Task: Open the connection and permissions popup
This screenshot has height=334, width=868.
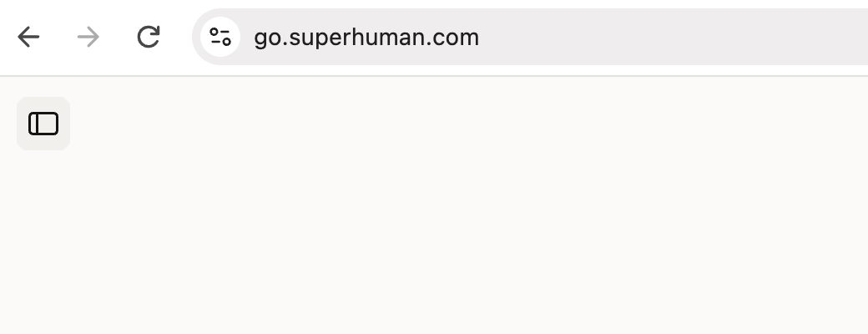Action: [x=220, y=37]
